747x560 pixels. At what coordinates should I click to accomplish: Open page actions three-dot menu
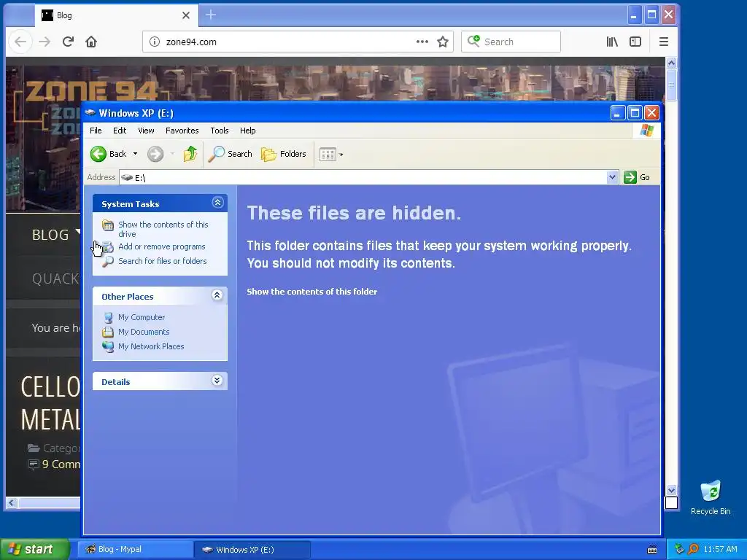click(x=422, y=42)
